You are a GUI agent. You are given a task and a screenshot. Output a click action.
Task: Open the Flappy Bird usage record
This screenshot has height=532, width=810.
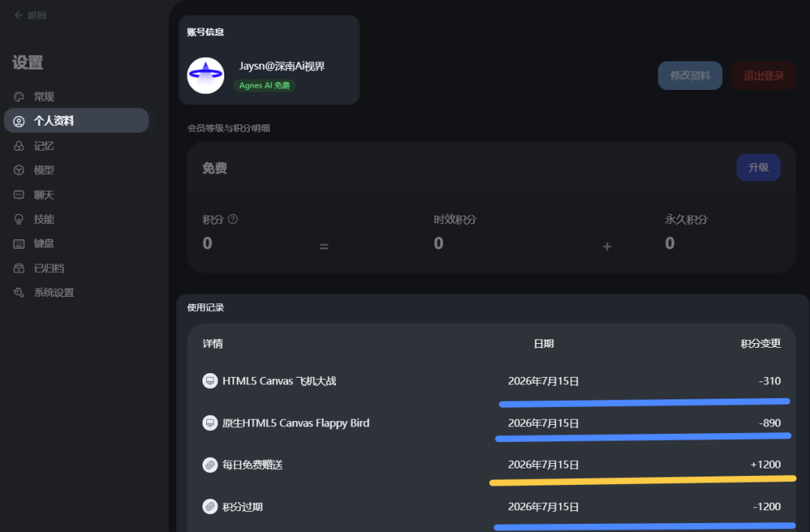pyautogui.click(x=491, y=423)
